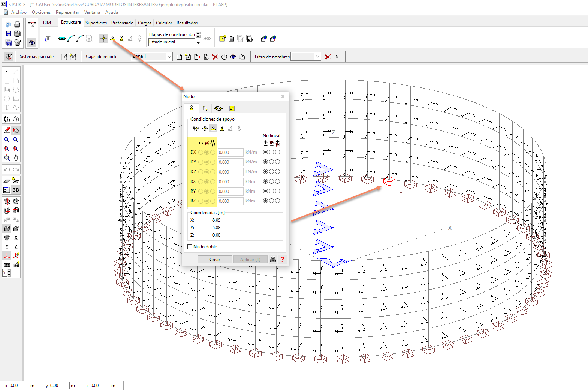Image resolution: width=588 pixels, height=390 pixels.
Task: Open the Resultados tab
Action: [x=187, y=23]
